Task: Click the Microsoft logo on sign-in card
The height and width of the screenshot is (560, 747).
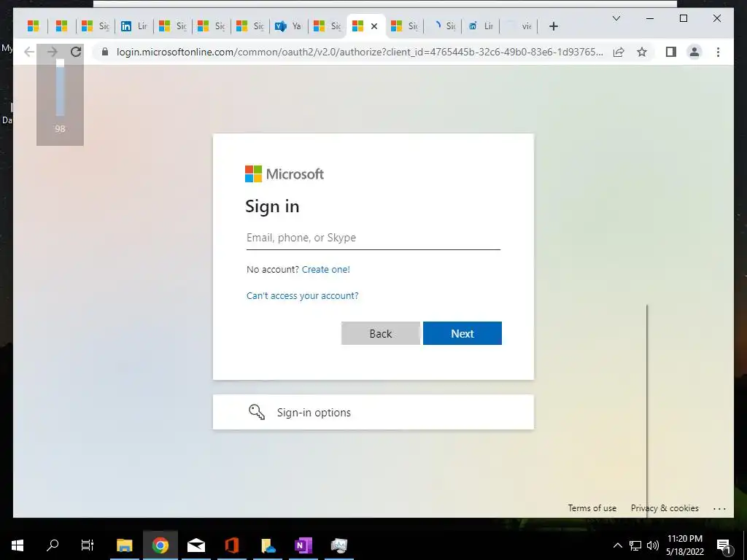Action: (285, 174)
